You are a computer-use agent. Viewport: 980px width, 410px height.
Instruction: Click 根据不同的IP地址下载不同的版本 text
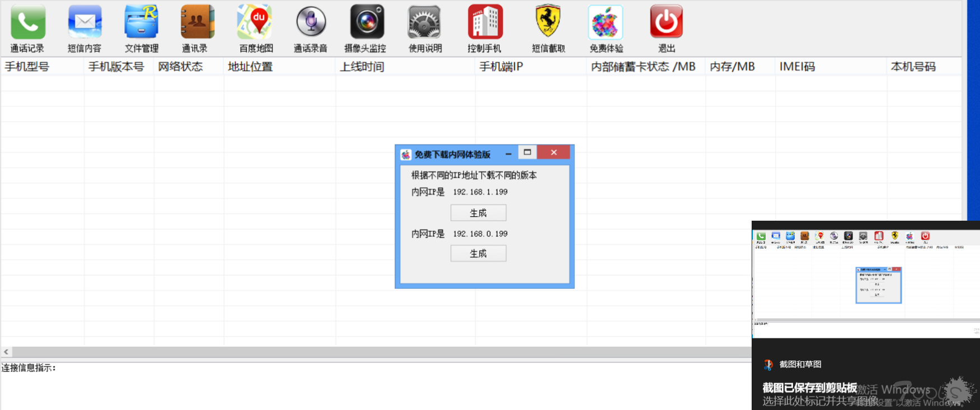click(x=474, y=175)
